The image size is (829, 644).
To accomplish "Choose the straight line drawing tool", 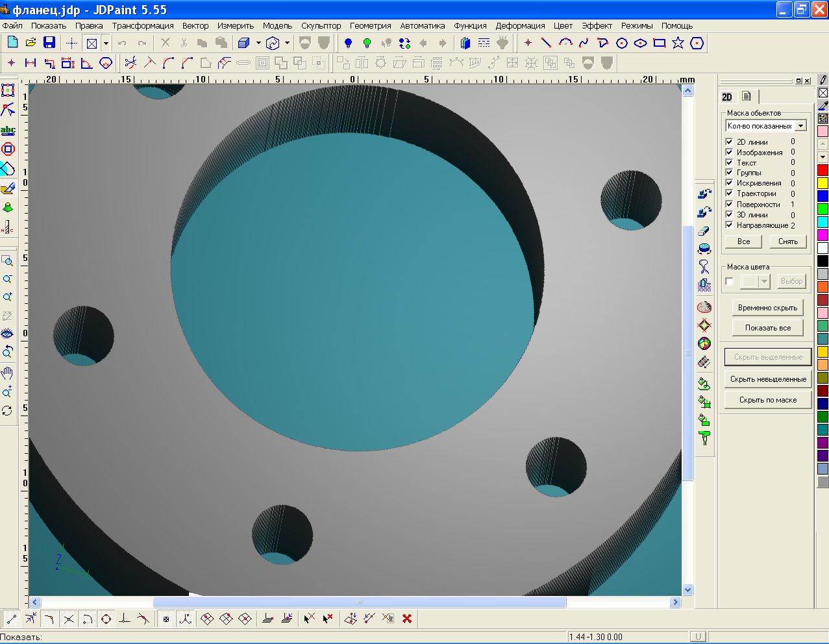I will click(x=547, y=43).
